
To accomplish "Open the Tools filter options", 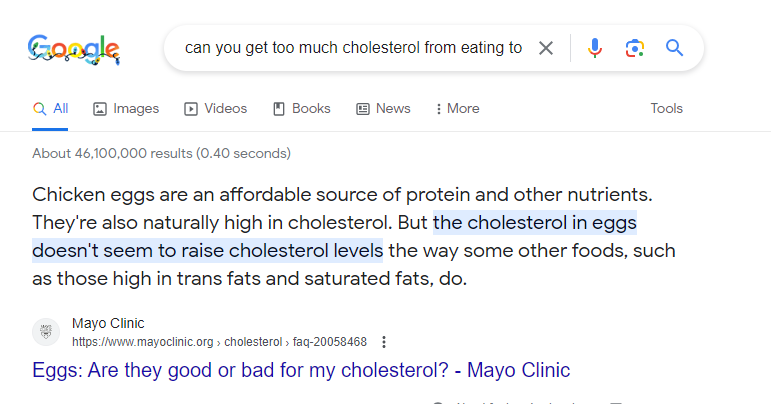I will pos(666,108).
